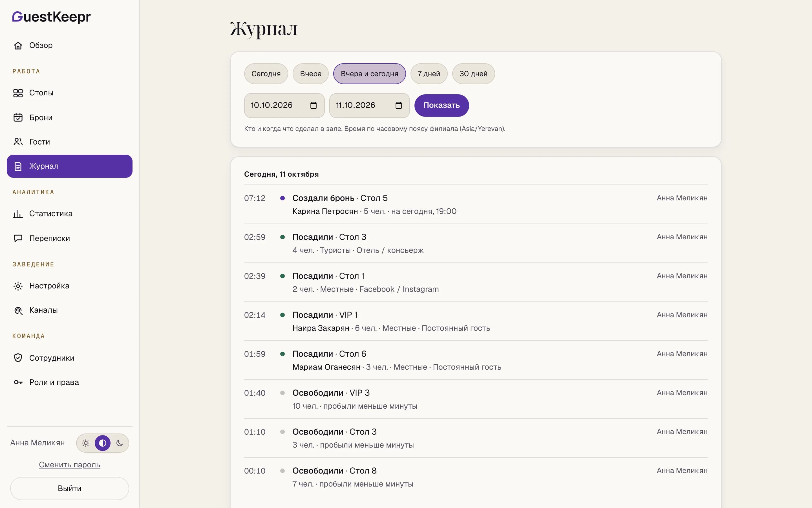Viewport: 812px width, 508px height.
Task: Click the Обзор home icon
Action: pos(18,45)
